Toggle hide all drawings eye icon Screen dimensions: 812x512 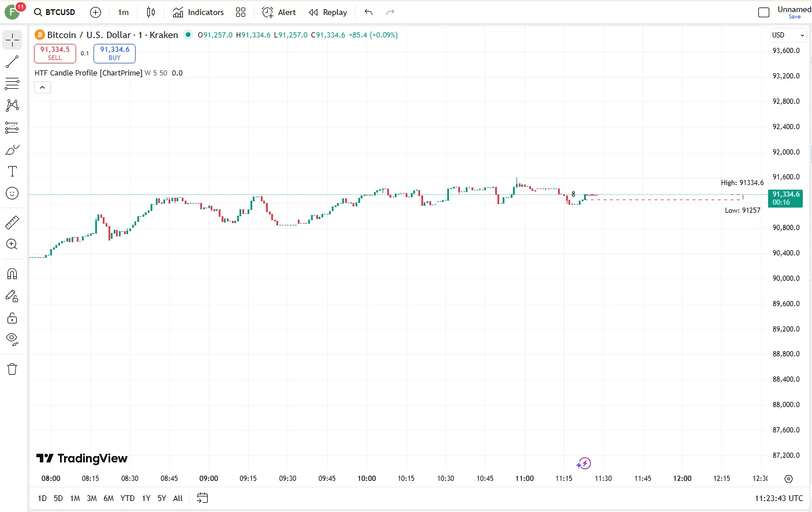(x=12, y=340)
